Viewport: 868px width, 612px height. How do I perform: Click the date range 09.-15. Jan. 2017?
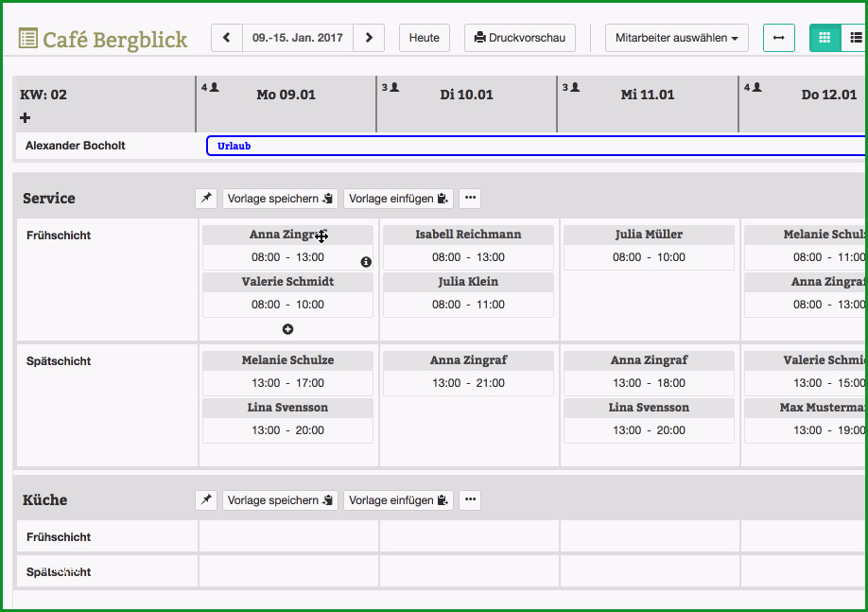click(297, 38)
